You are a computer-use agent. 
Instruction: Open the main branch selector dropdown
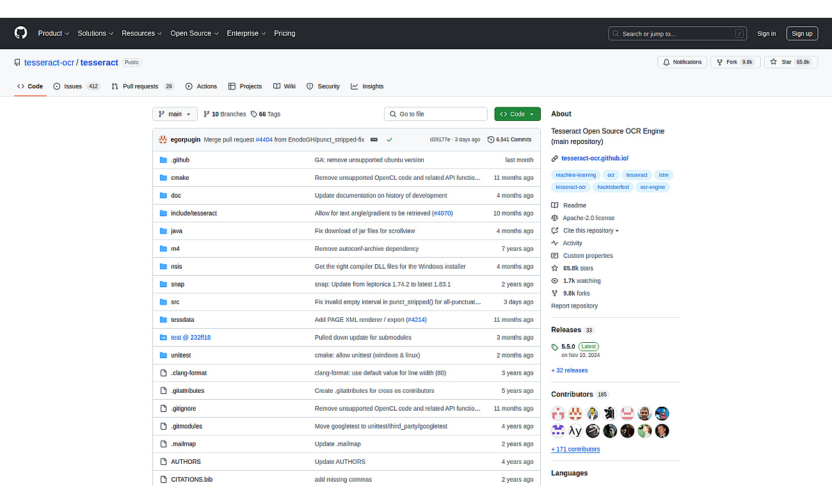click(x=175, y=114)
